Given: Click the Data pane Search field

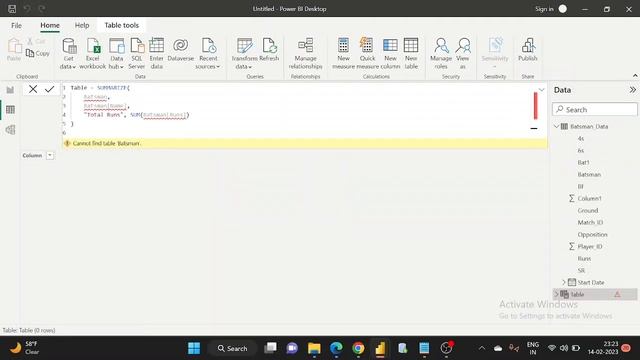Looking at the screenshot, I should click(x=595, y=109).
